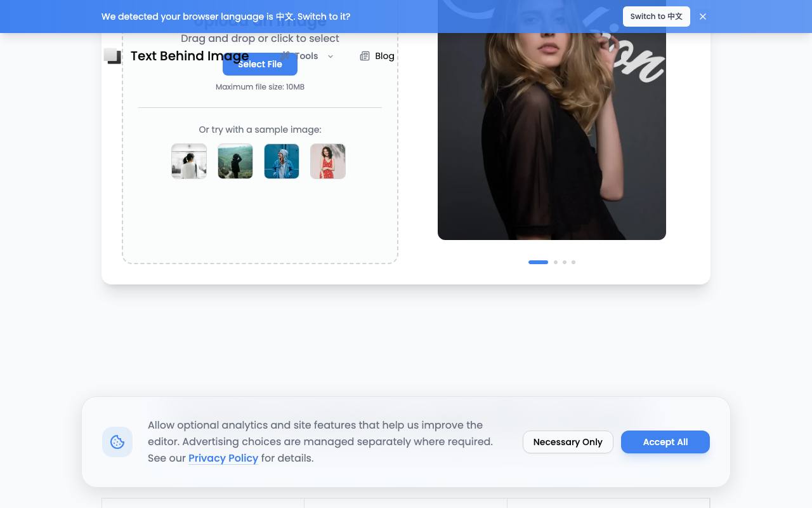
Task: Click the cookie icon in the consent banner
Action: [x=117, y=442]
